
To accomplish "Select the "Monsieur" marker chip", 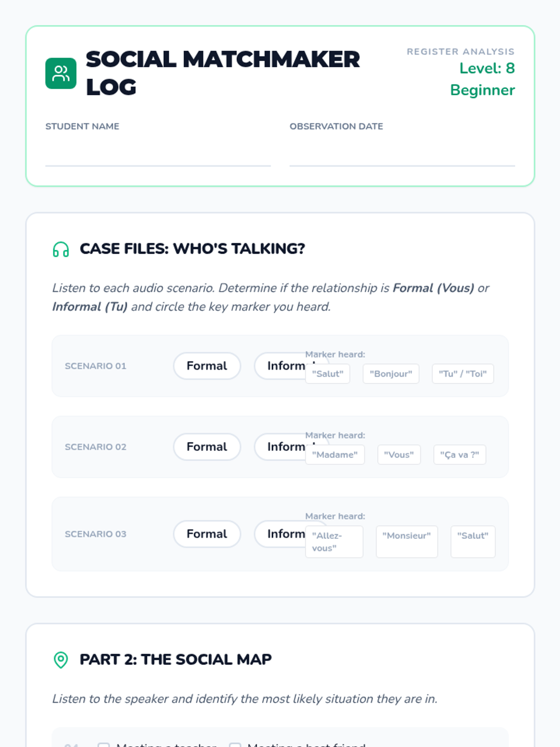I will (x=407, y=542).
